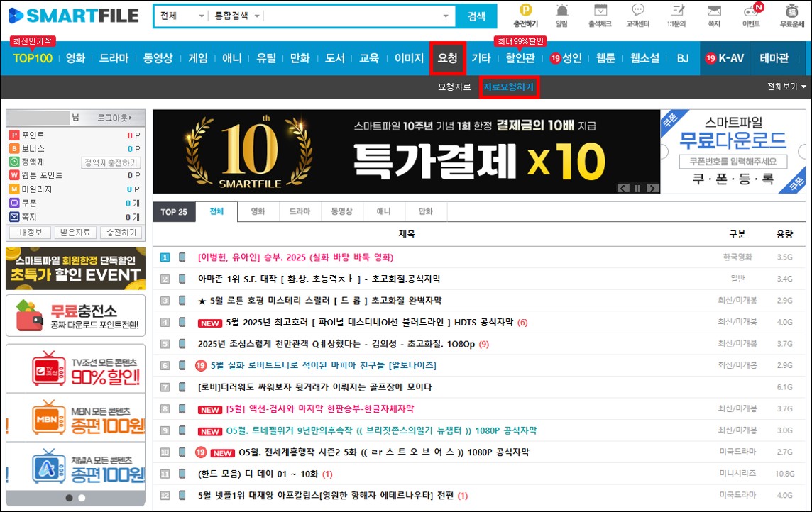Click rank 3 number badge
The width and height of the screenshot is (812, 512).
[165, 301]
